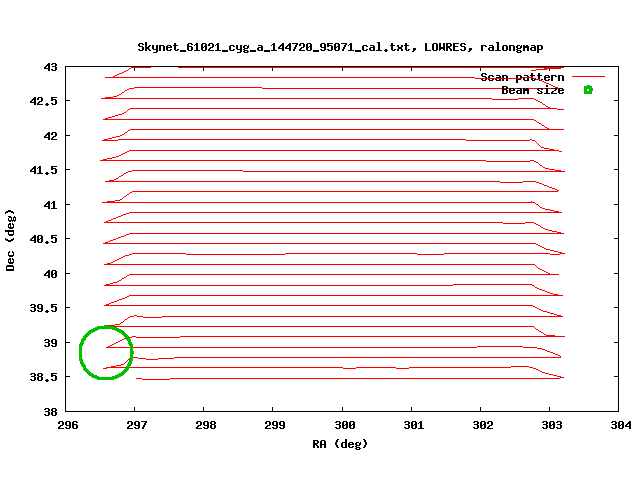Click the y-axis tick label 41.5
640x480 pixels.
44,170
